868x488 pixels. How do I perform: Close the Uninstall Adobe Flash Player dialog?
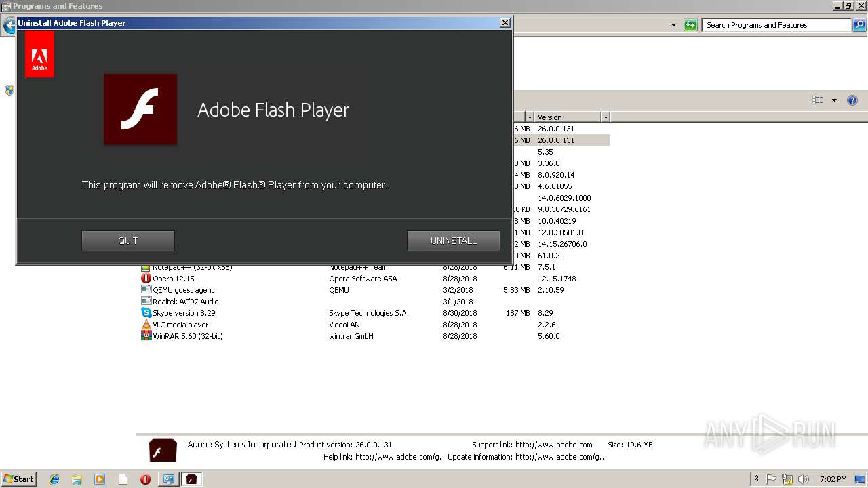pyautogui.click(x=505, y=22)
